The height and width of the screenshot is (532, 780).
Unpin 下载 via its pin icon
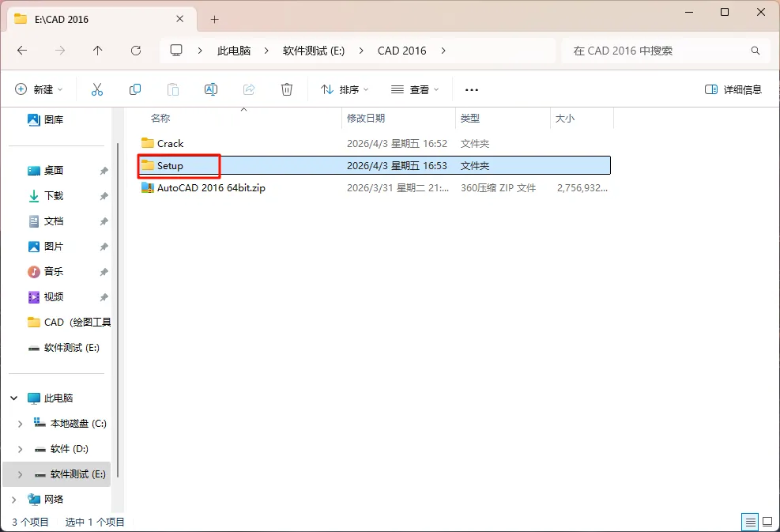tap(104, 196)
